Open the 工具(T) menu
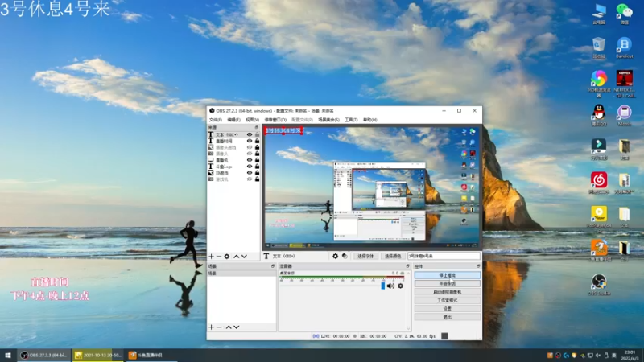The height and width of the screenshot is (362, 644). (351, 120)
